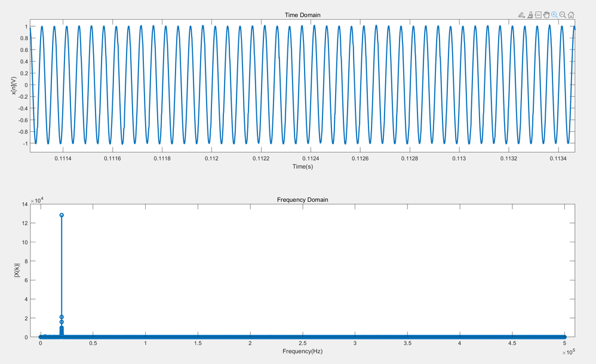Select the Time Domain plot title

click(303, 15)
